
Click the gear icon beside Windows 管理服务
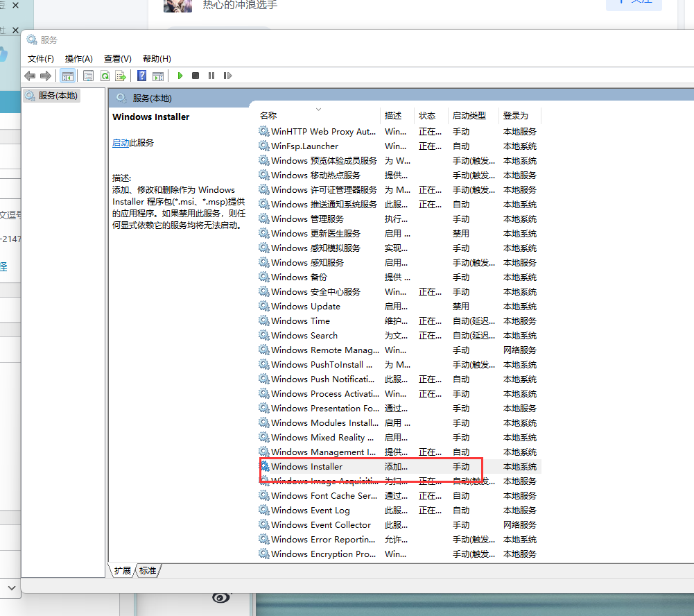264,219
